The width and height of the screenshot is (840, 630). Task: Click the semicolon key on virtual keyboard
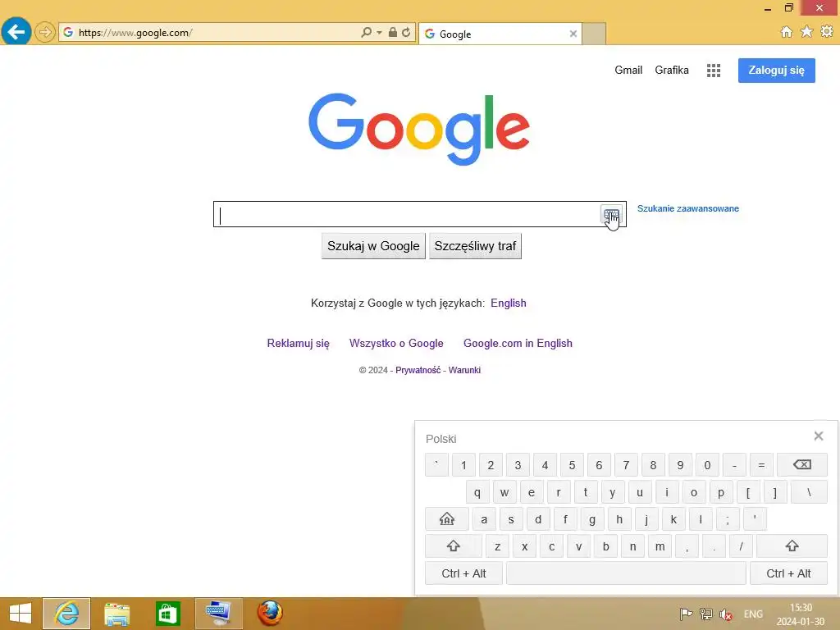(728, 519)
